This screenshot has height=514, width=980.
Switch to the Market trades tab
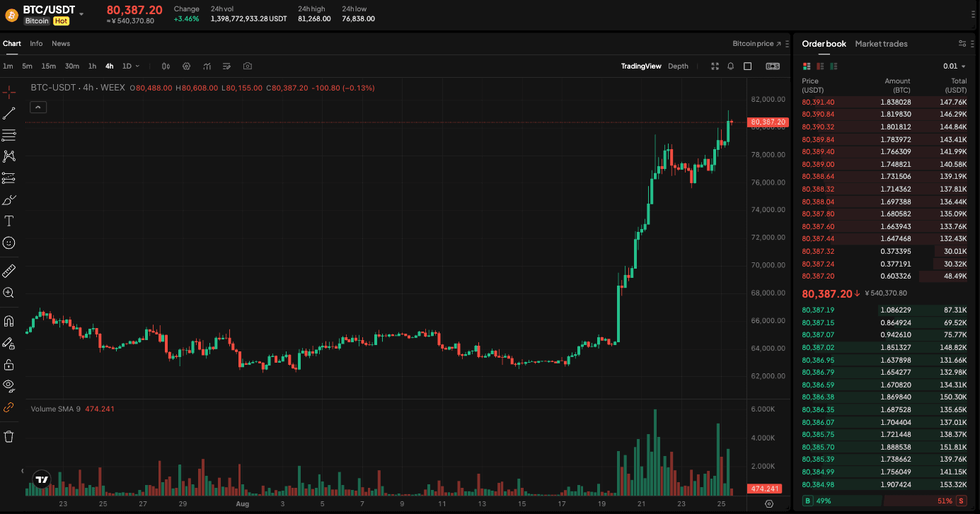point(881,44)
